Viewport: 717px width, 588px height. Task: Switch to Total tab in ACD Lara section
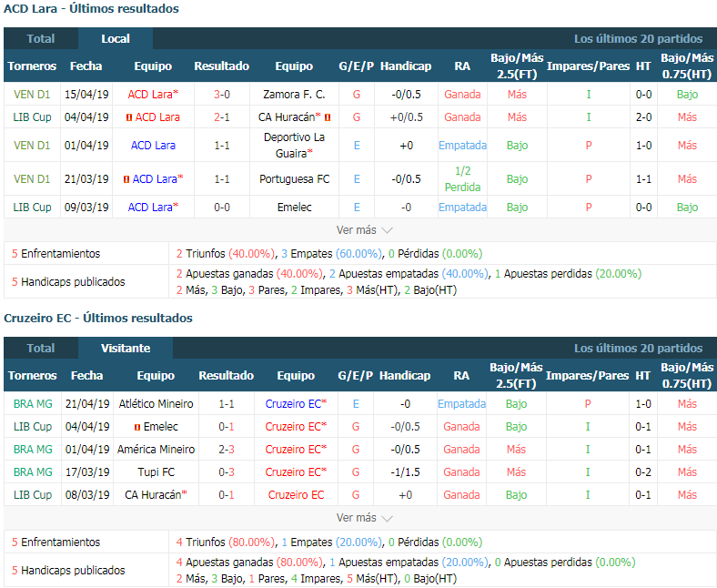tap(41, 39)
